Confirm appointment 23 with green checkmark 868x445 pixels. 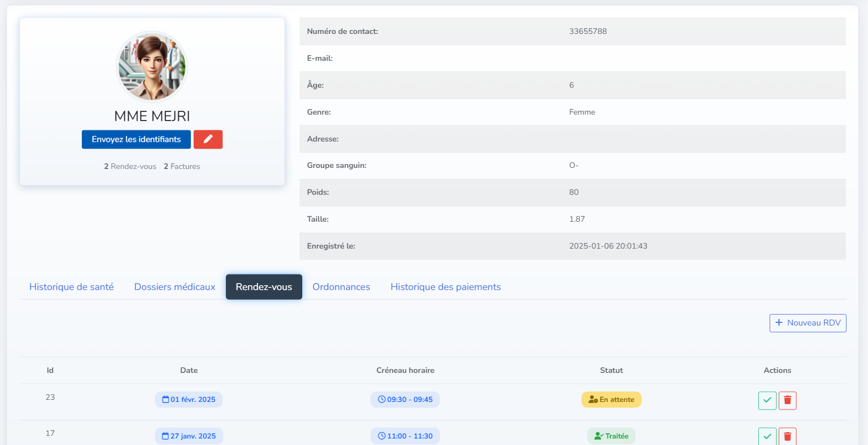pyautogui.click(x=767, y=400)
